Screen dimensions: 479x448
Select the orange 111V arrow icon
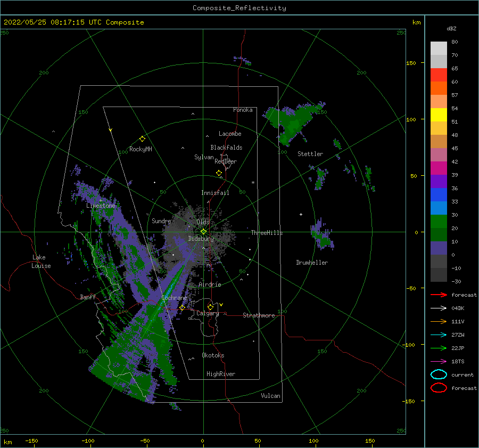click(x=439, y=321)
